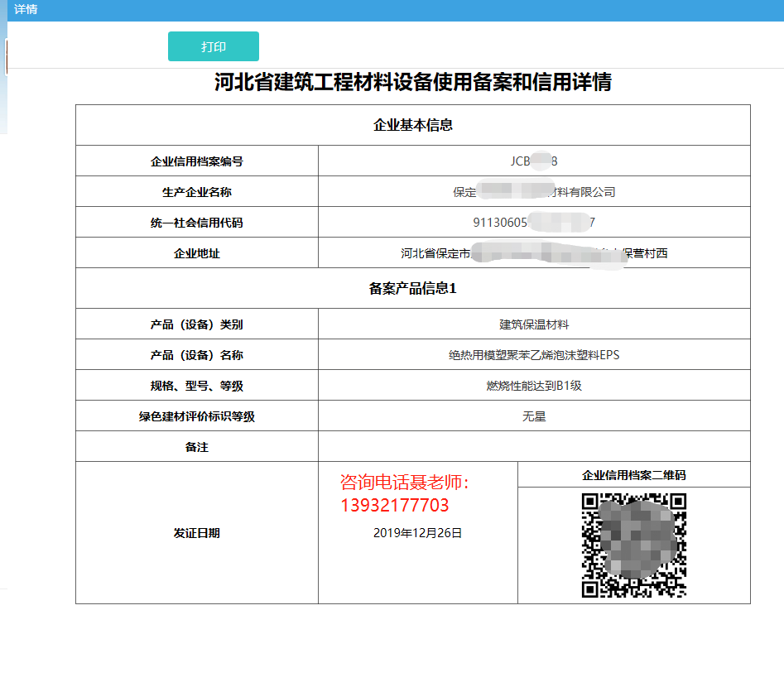Click the 备案产品信息1 section header
Image resolution: width=784 pixels, height=687 pixels.
coord(412,287)
